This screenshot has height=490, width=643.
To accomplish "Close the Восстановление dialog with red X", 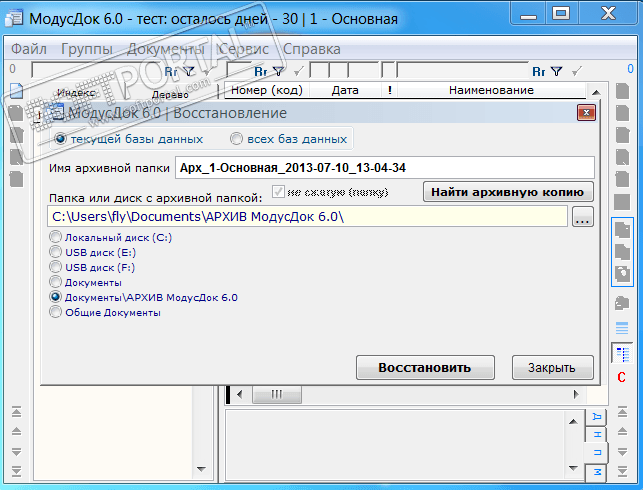I will (x=586, y=113).
